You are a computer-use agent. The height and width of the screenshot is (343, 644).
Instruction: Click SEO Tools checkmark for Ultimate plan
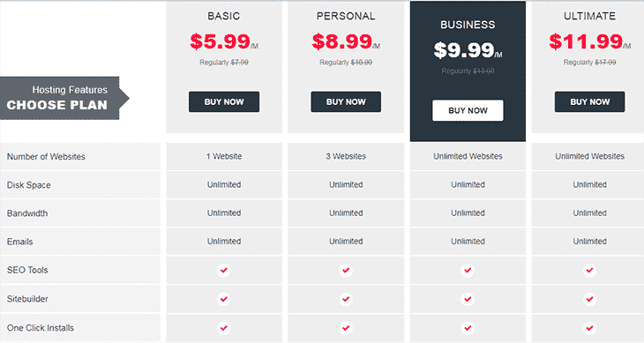click(x=590, y=271)
